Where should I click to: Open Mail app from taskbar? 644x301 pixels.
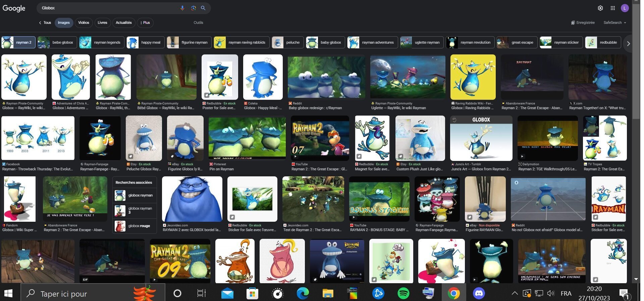point(227,293)
